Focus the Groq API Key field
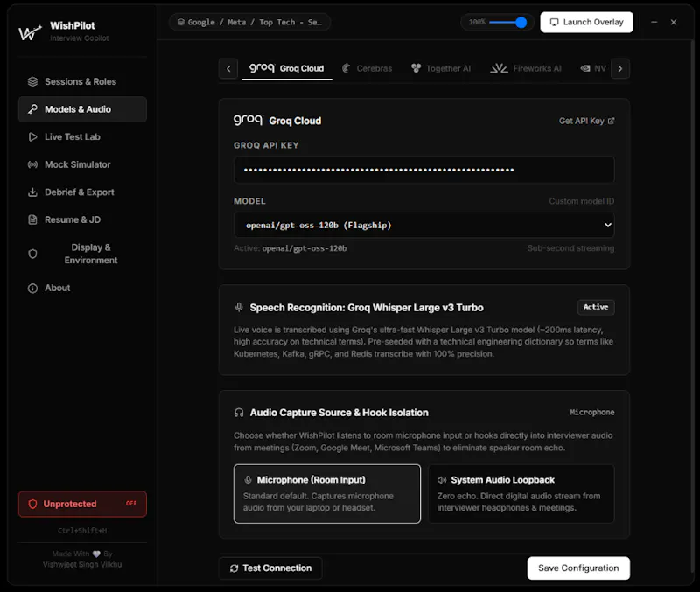The image size is (700, 592). pos(424,170)
